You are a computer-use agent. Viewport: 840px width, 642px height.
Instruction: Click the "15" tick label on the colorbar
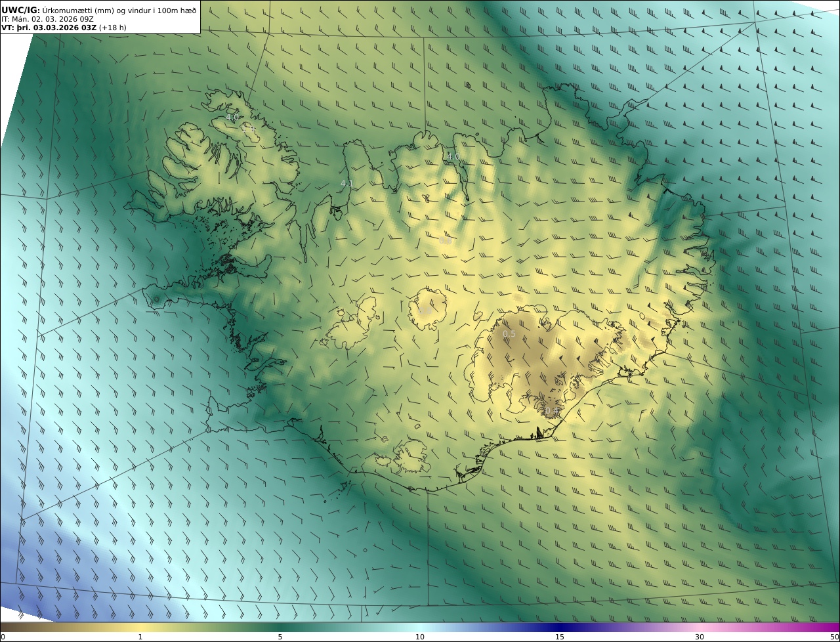coord(560,637)
